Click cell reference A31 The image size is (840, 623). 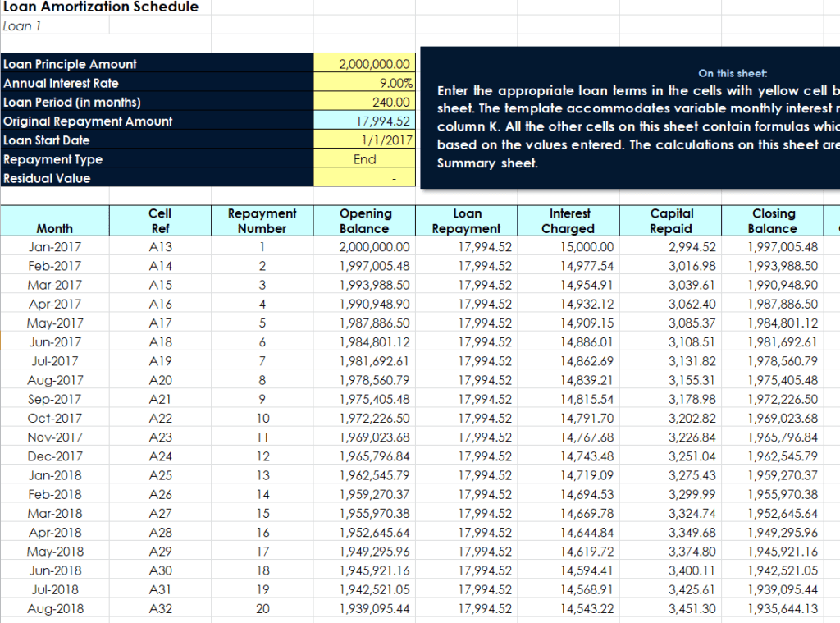pos(160,589)
